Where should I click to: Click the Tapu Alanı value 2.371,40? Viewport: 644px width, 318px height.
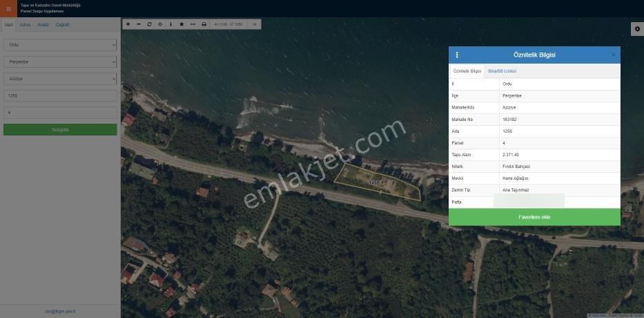click(511, 155)
